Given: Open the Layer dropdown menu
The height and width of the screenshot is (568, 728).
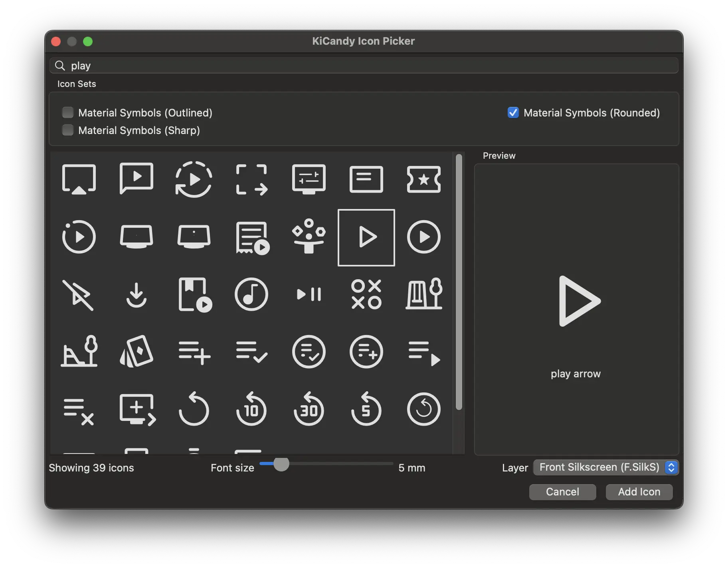Looking at the screenshot, I should [x=605, y=467].
